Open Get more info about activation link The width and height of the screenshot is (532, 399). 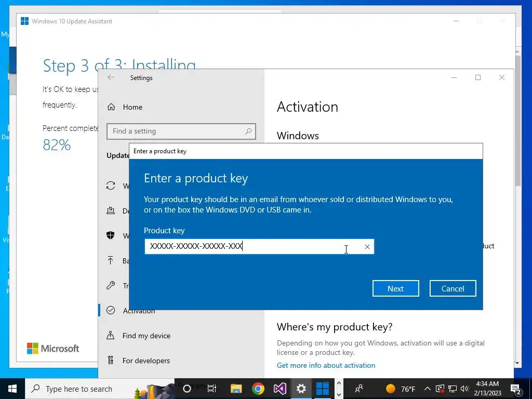click(326, 365)
